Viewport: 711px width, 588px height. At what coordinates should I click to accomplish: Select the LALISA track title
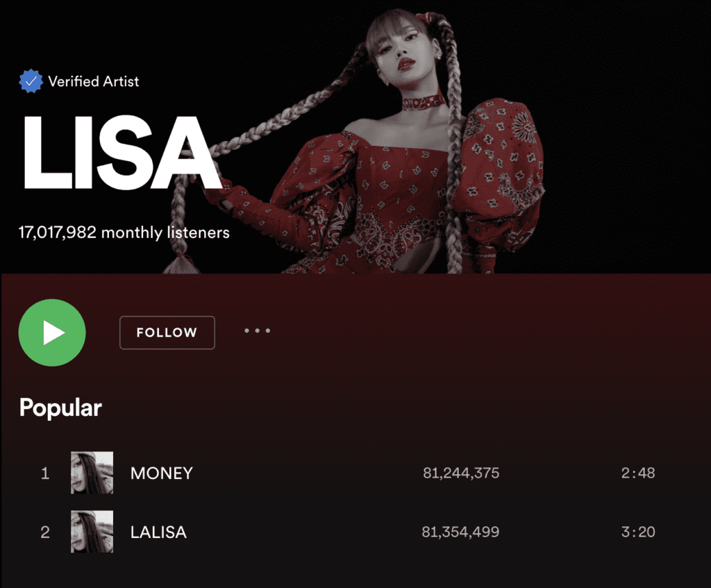pyautogui.click(x=158, y=532)
